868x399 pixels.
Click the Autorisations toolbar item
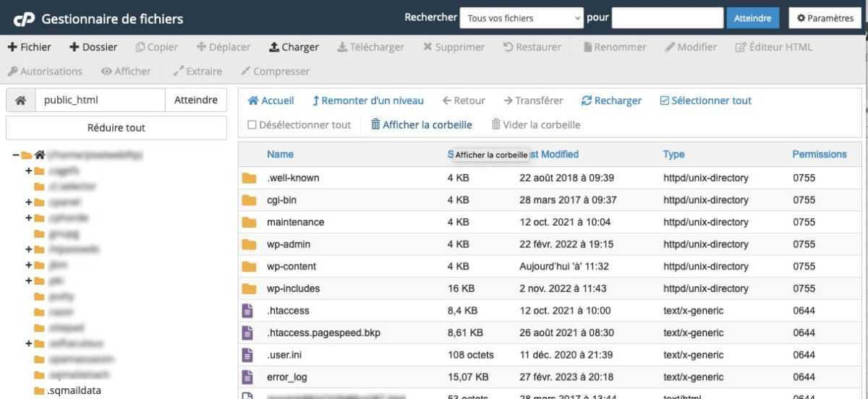tap(45, 72)
